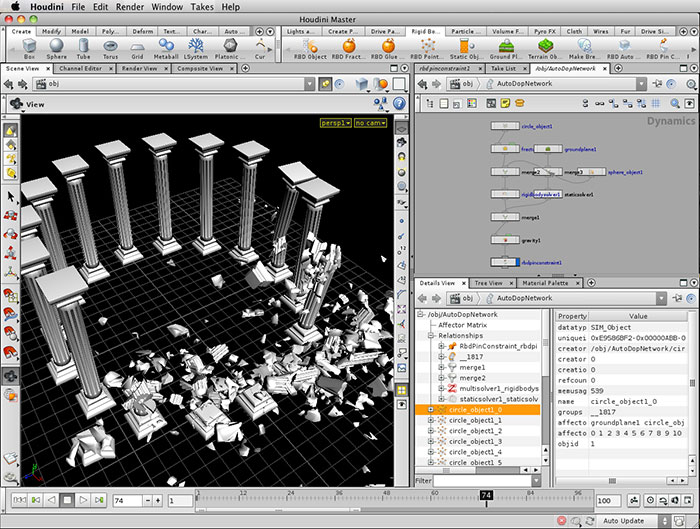Click the real-time playback toggle icon
Image resolution: width=700 pixels, height=529 pixels.
click(x=650, y=500)
